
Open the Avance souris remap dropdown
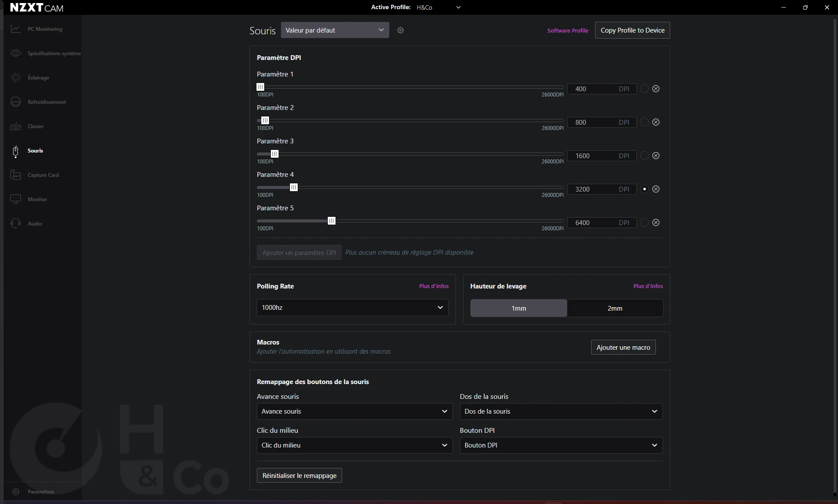[x=355, y=411]
